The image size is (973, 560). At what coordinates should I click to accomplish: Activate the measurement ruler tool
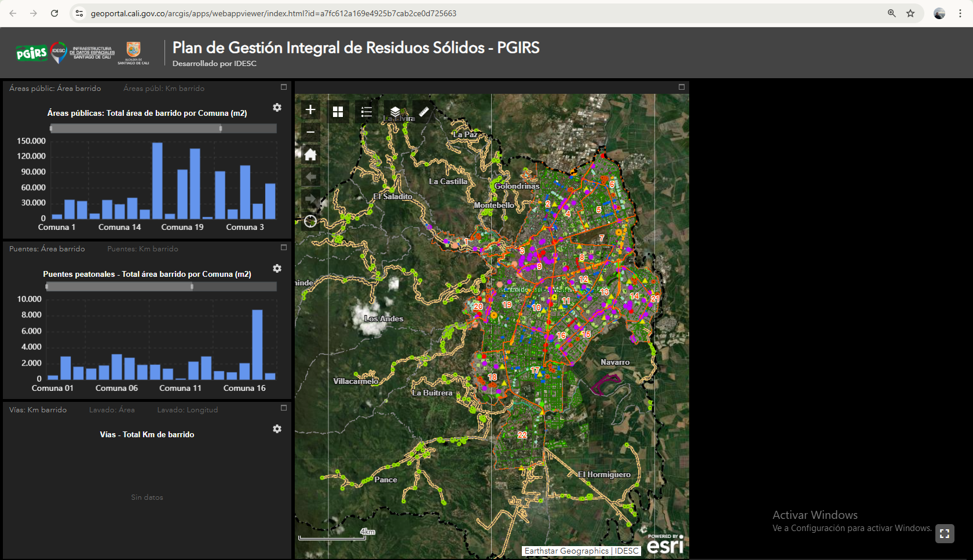point(423,111)
